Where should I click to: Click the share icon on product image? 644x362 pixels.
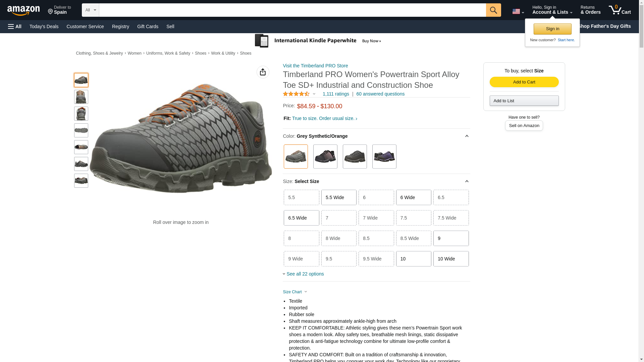263,72
